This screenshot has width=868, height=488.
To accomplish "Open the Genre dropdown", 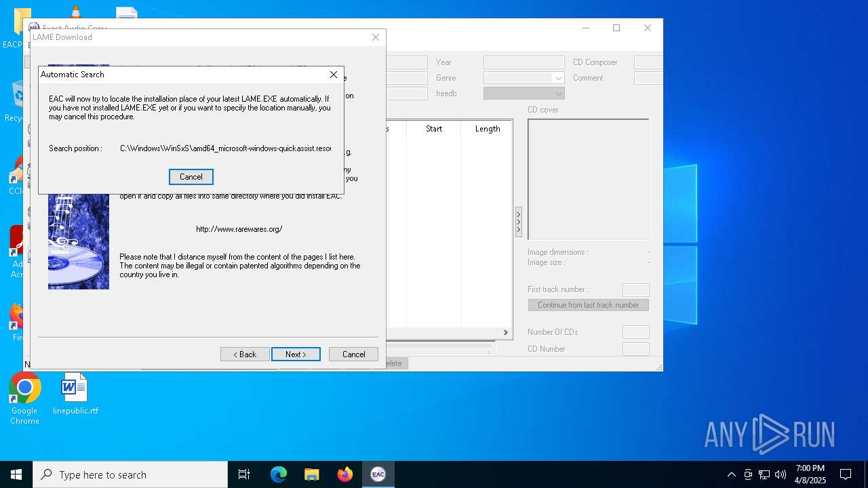I will click(x=558, y=78).
